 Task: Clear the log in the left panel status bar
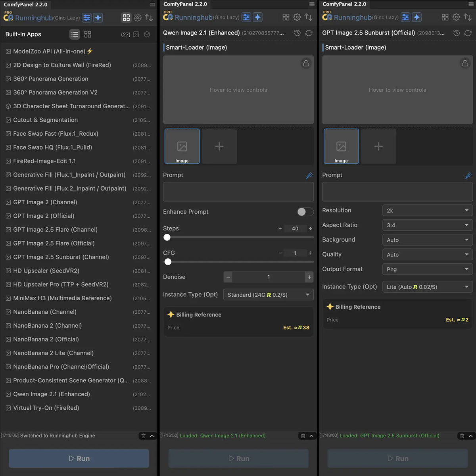tap(143, 436)
